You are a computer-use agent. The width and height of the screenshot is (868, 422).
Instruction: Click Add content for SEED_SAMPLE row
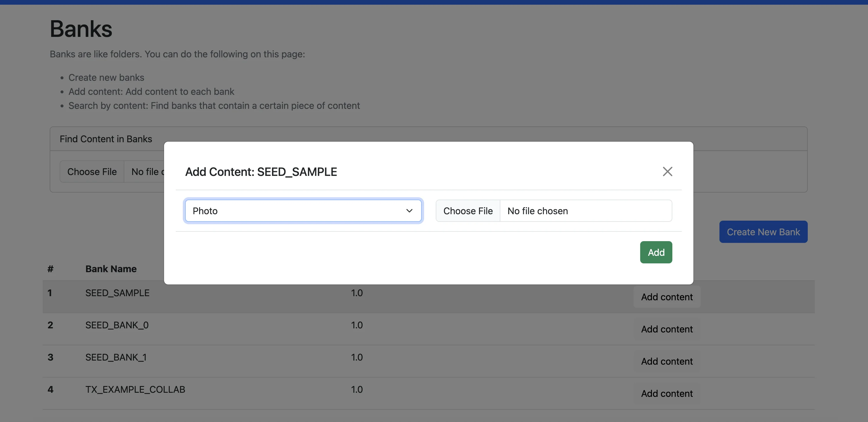pos(667,297)
